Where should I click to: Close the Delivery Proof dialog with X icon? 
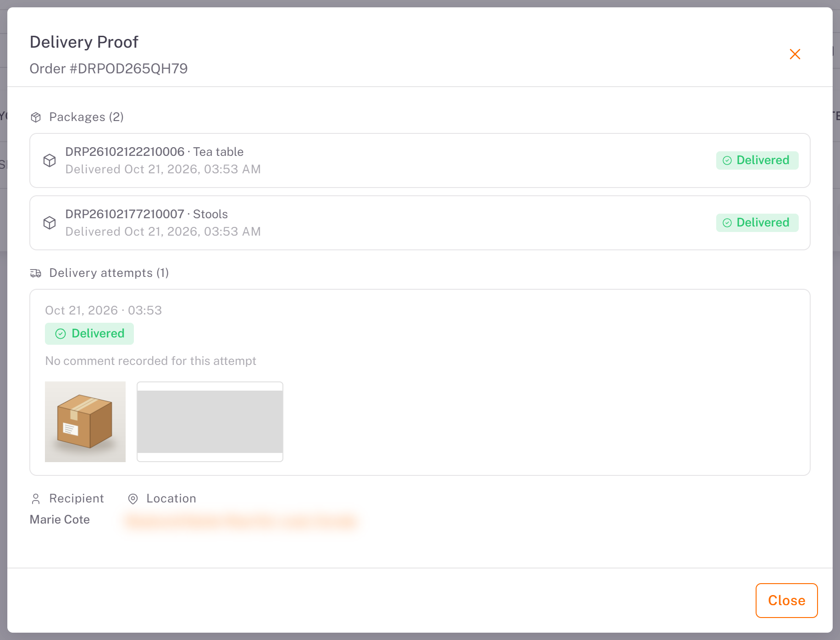(x=795, y=54)
